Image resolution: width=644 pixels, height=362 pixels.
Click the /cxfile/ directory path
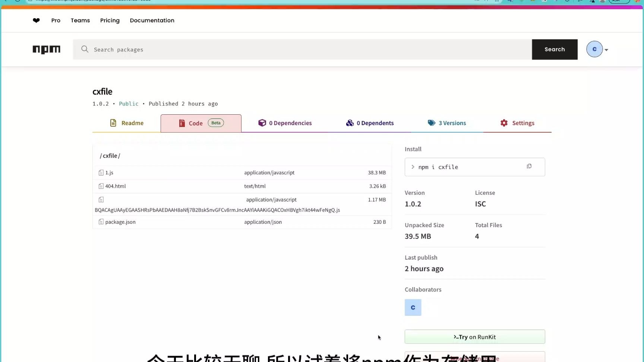pos(110,156)
